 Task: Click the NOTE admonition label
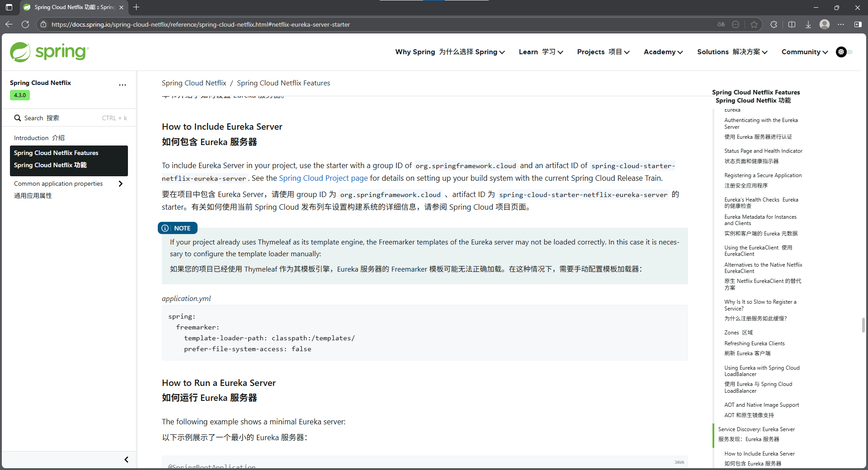(178, 228)
